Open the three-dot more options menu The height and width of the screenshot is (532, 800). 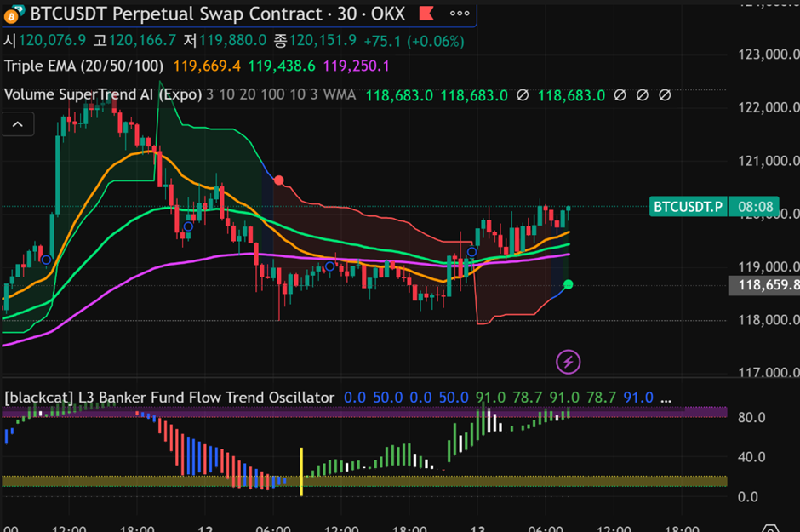(460, 14)
